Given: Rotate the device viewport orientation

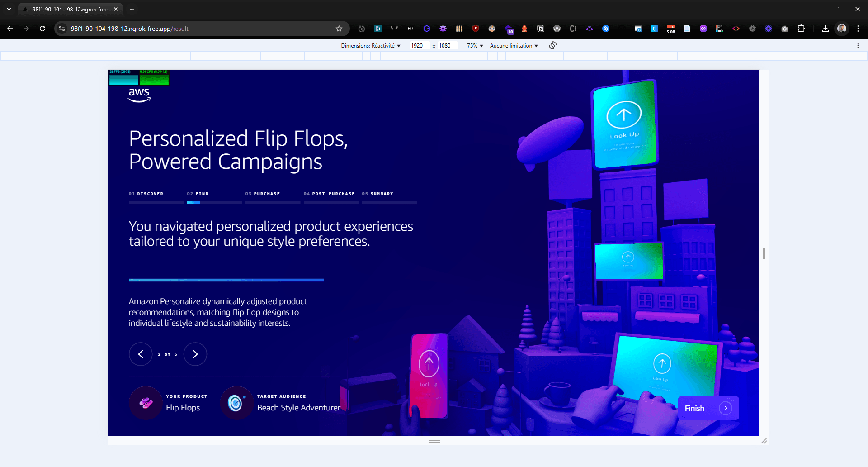Looking at the screenshot, I should [552, 46].
